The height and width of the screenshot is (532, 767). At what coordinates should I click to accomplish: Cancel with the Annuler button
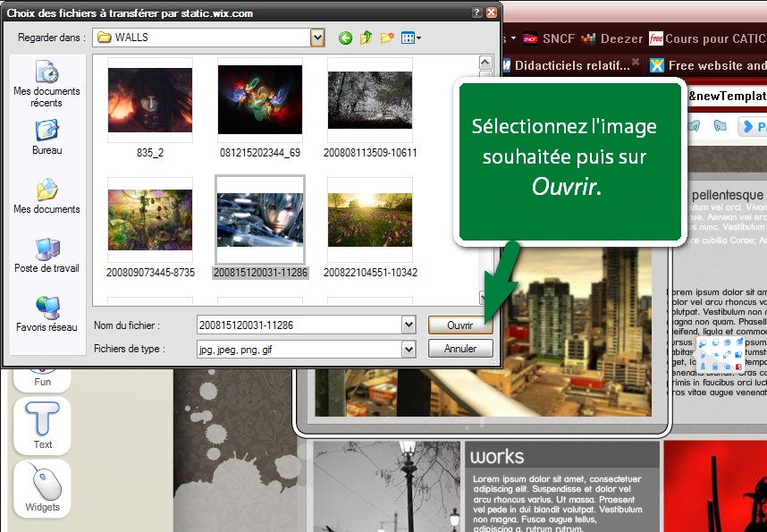[459, 349]
